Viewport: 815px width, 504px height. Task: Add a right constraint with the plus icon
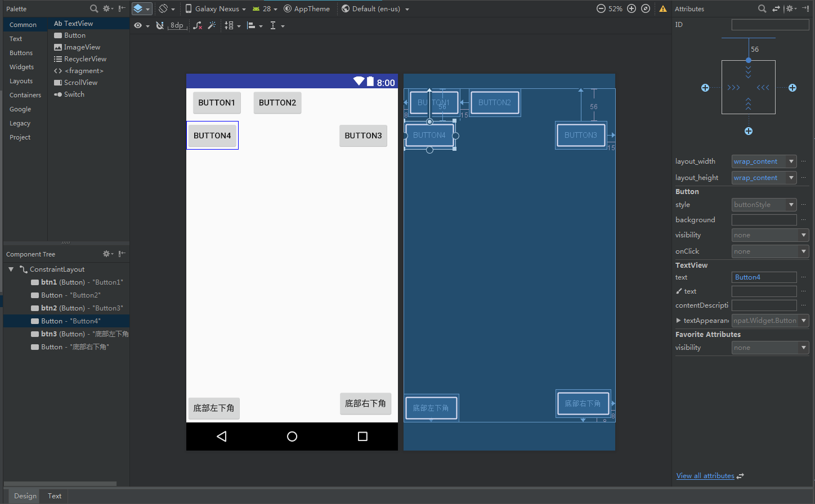792,88
